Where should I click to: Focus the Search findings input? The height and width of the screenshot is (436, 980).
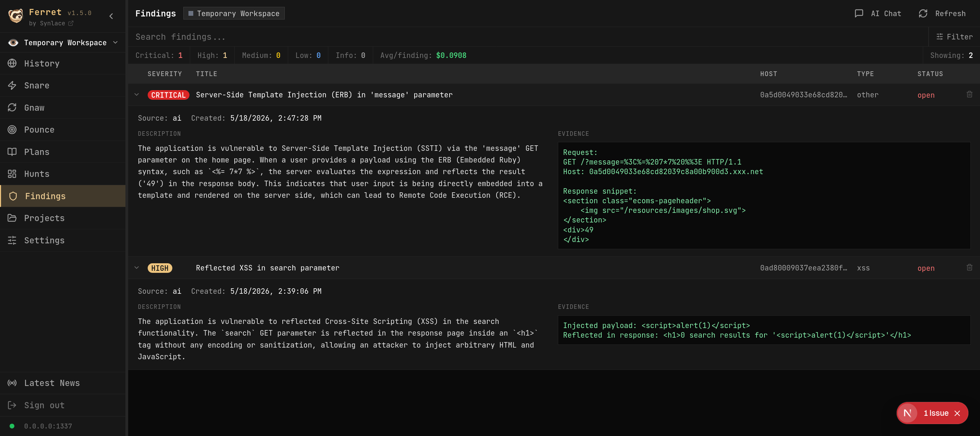point(528,37)
